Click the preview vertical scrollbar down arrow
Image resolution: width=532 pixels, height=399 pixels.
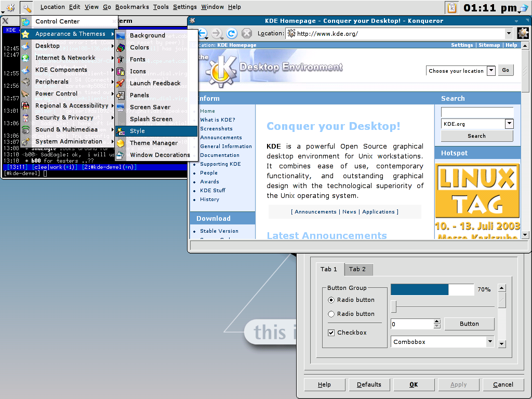[x=502, y=344]
